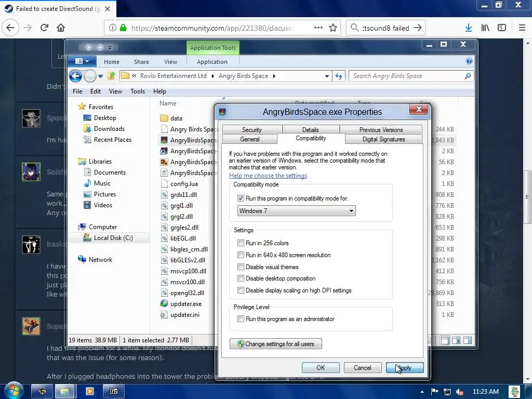Open Firefox page actions three-dot menu

[318, 28]
